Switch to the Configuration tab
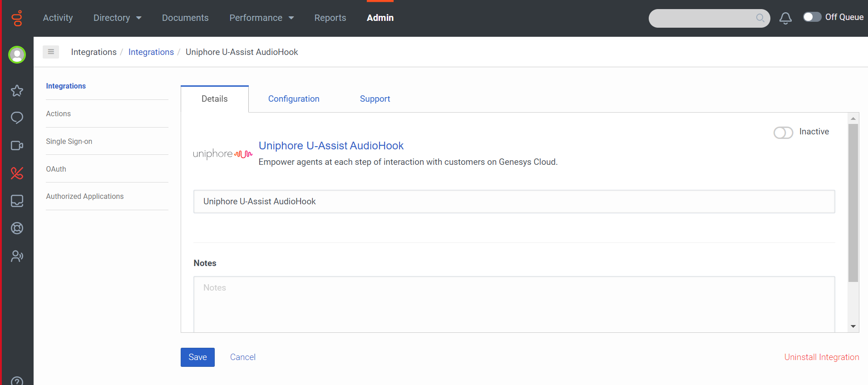Image resolution: width=868 pixels, height=385 pixels. point(294,99)
